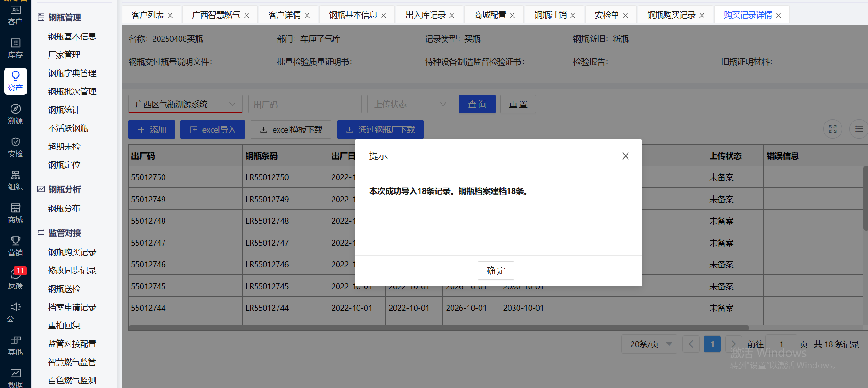Expand the 广西区气瓶溯源系统 dropdown
This screenshot has width=868, height=388.
pyautogui.click(x=185, y=104)
